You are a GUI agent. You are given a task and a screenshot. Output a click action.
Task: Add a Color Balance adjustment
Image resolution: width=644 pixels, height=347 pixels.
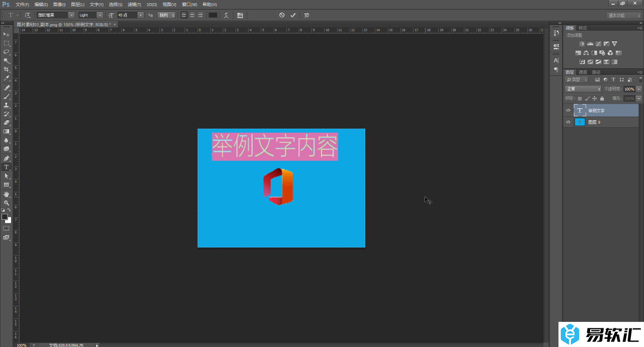click(586, 53)
